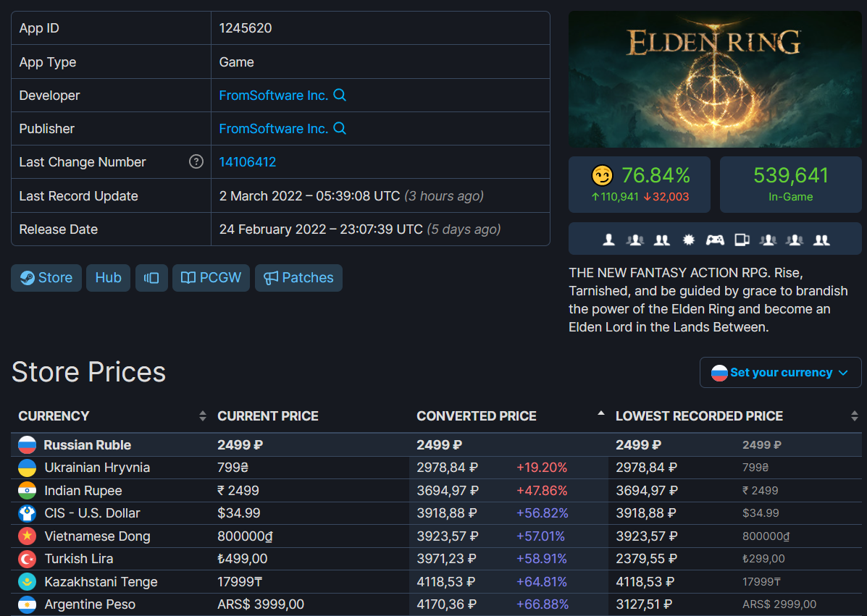867x616 pixels.
Task: Click the +47.86% difference value
Action: [542, 491]
